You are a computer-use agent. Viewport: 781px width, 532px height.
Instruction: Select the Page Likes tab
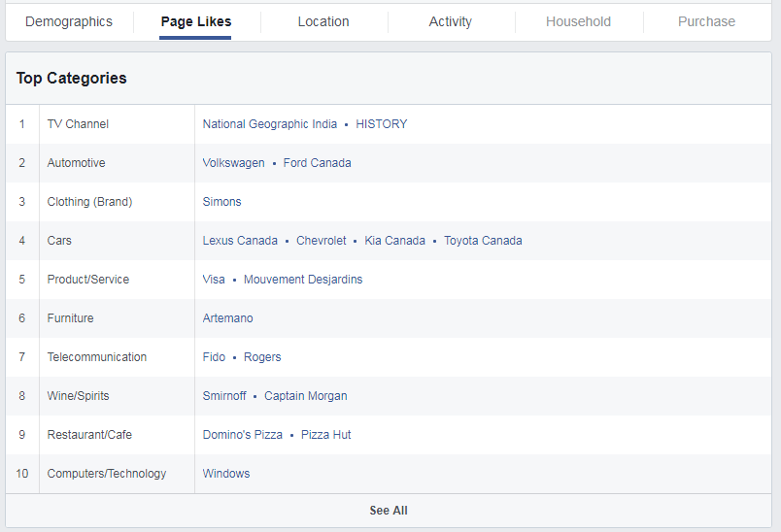pos(196,22)
